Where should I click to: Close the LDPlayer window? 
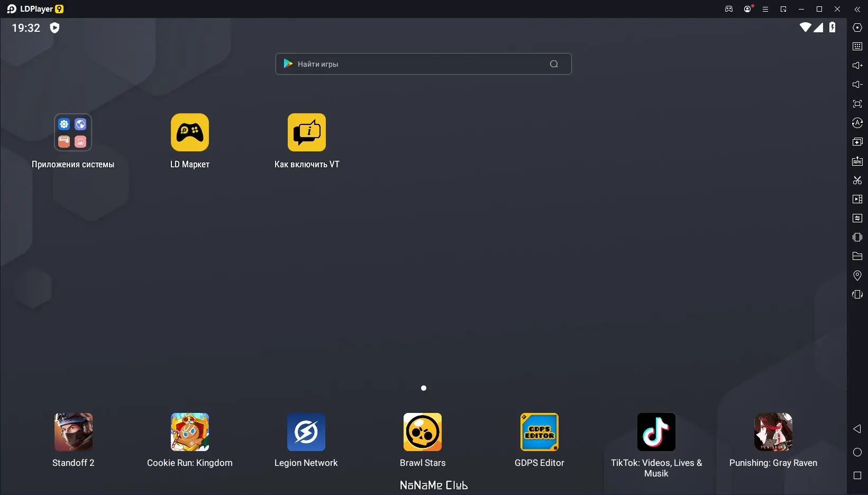837,9
